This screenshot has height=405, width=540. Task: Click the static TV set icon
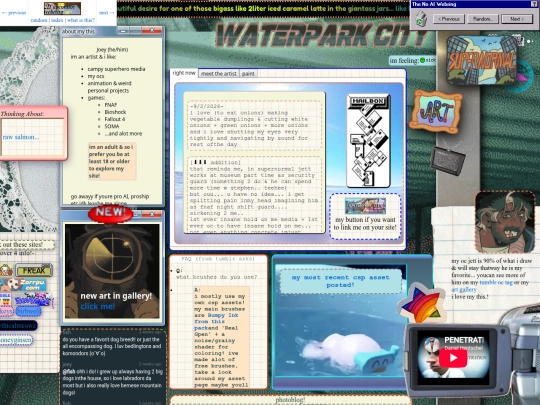pyautogui.click(x=447, y=160)
